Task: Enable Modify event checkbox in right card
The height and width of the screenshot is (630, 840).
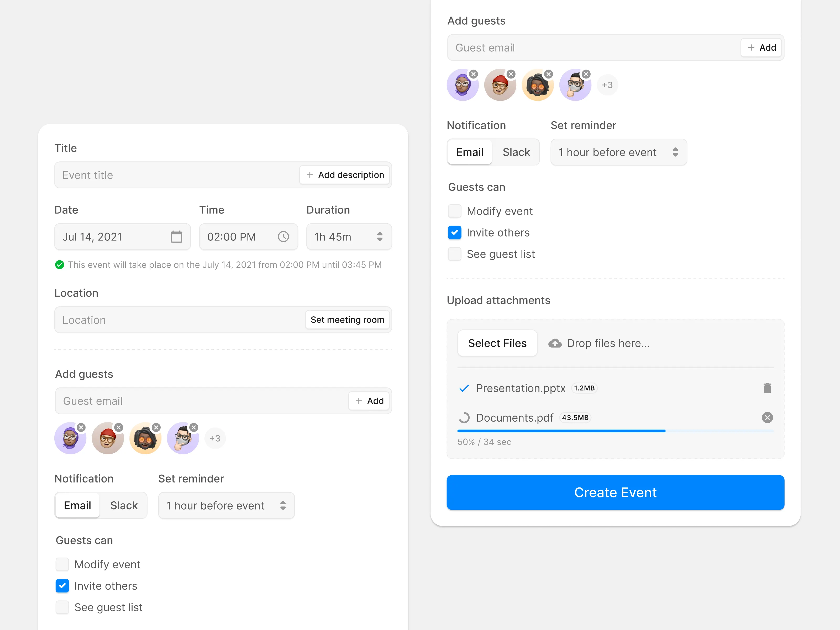Action: point(455,211)
